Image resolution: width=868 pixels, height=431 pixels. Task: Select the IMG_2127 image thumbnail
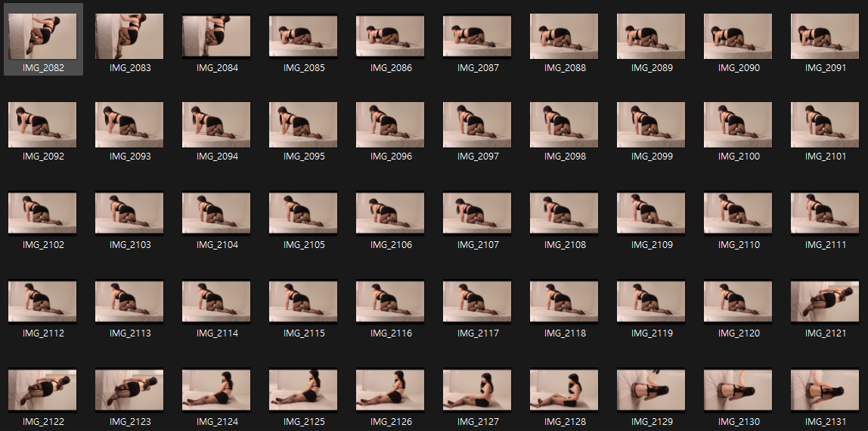coord(477,390)
